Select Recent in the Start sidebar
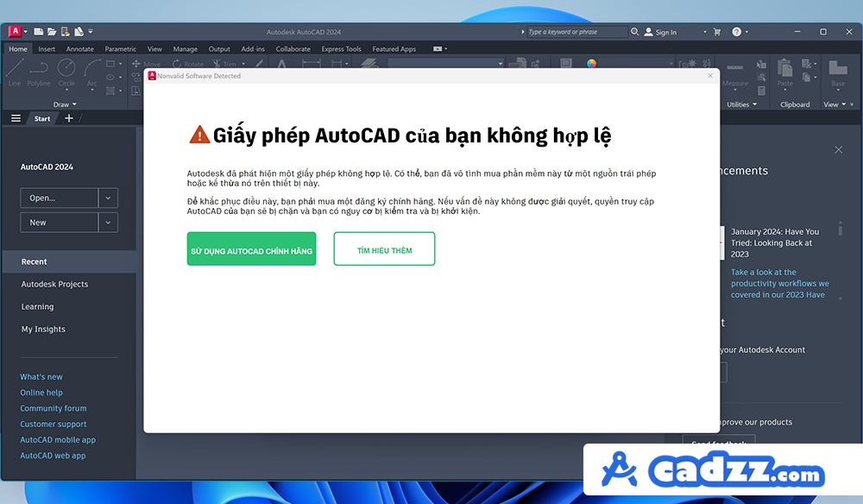863x504 pixels. 69,261
